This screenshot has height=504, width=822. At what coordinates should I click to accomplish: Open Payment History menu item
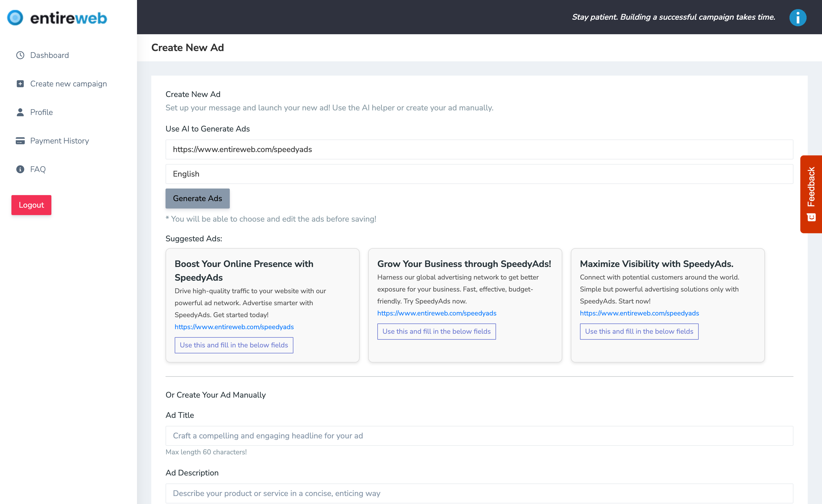pyautogui.click(x=59, y=141)
